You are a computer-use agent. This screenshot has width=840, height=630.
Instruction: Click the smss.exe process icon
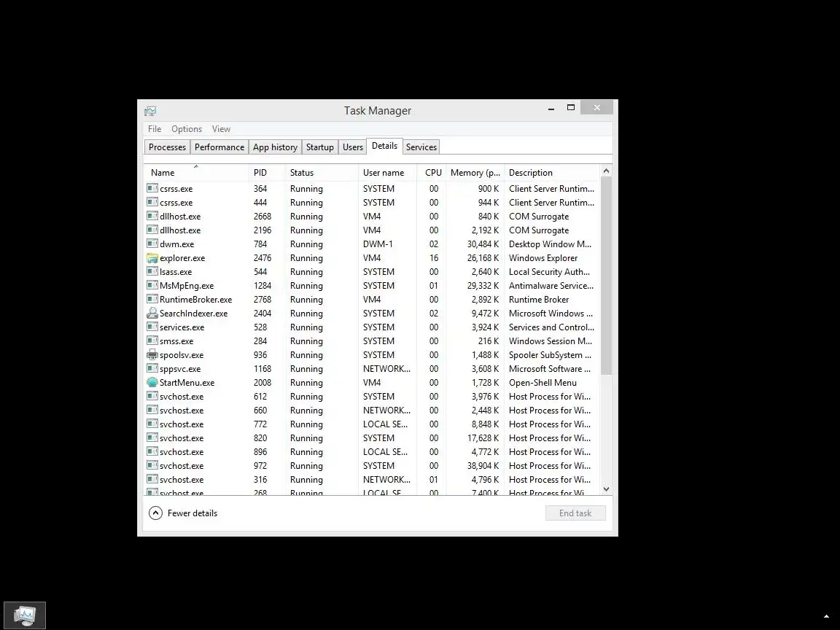click(x=152, y=341)
